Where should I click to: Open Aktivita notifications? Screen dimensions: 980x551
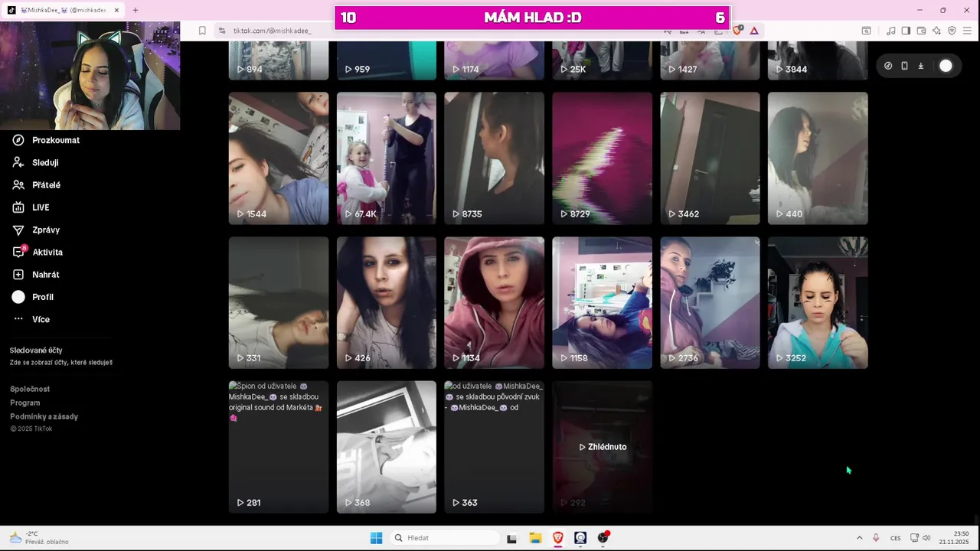pyautogui.click(x=38, y=252)
